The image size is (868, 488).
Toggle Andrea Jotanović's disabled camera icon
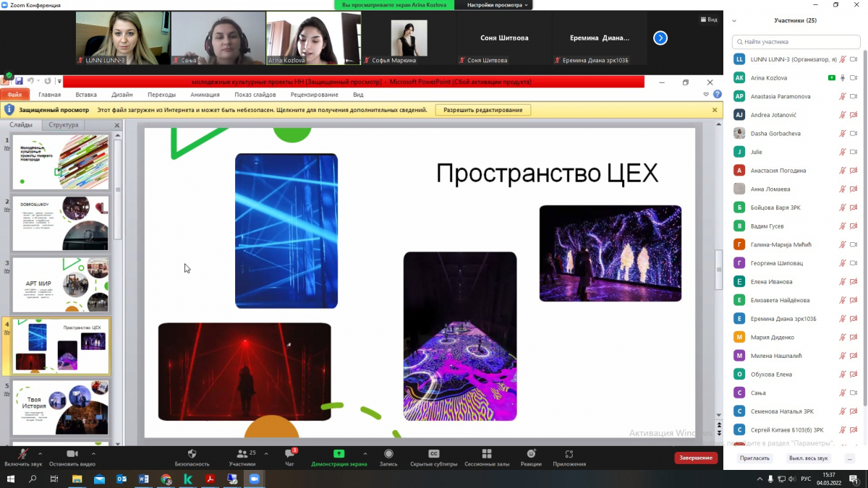(x=854, y=115)
